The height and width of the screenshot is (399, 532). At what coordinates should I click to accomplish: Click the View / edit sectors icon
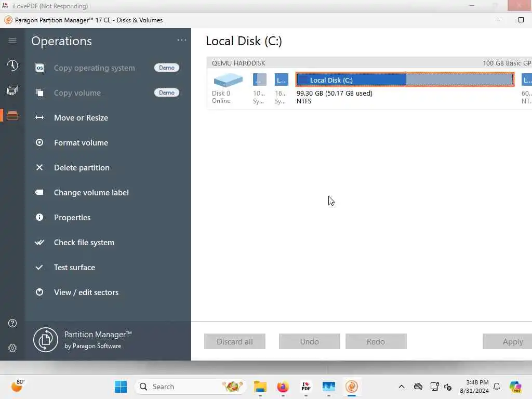pos(39,292)
